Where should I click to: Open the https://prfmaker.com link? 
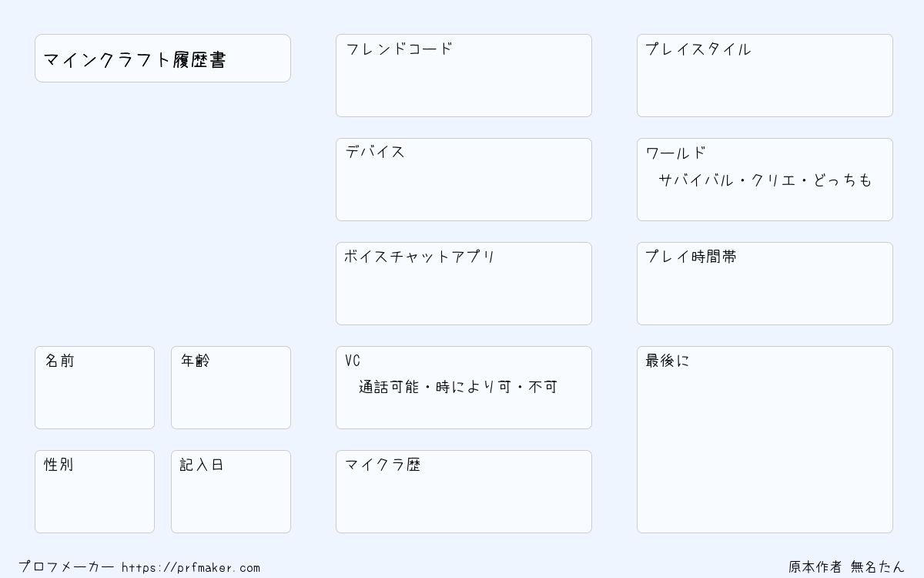point(191,567)
